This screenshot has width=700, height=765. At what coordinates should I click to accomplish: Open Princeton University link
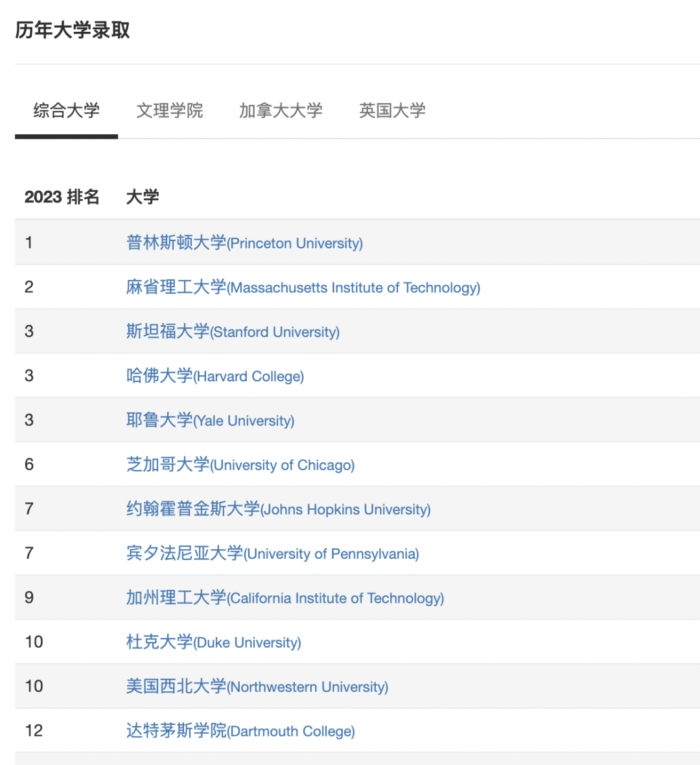point(244,242)
